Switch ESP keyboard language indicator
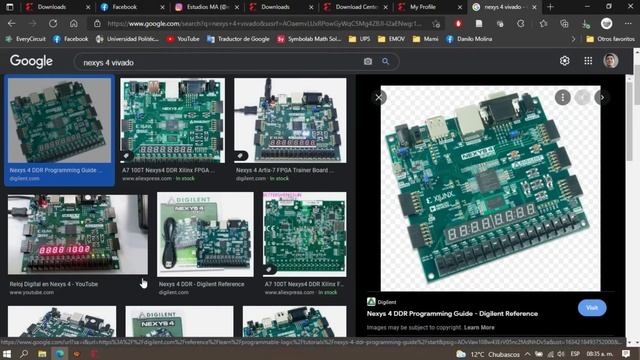 tap(575, 354)
